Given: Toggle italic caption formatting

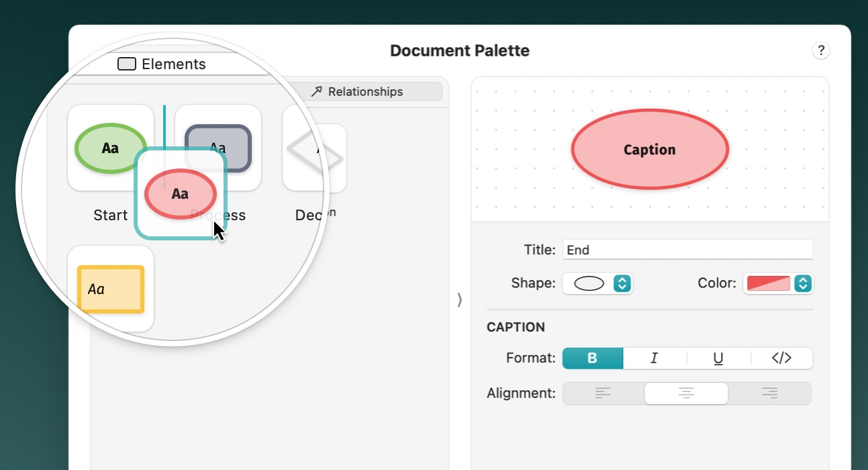Looking at the screenshot, I should 655,358.
